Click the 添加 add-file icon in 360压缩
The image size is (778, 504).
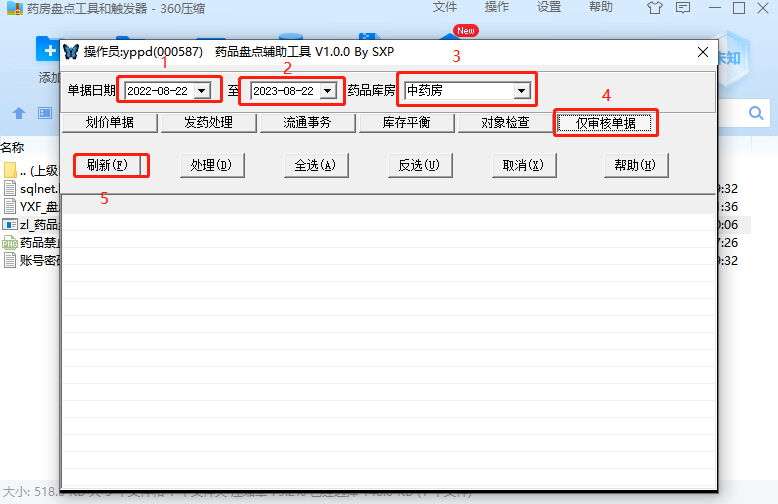coord(48,50)
